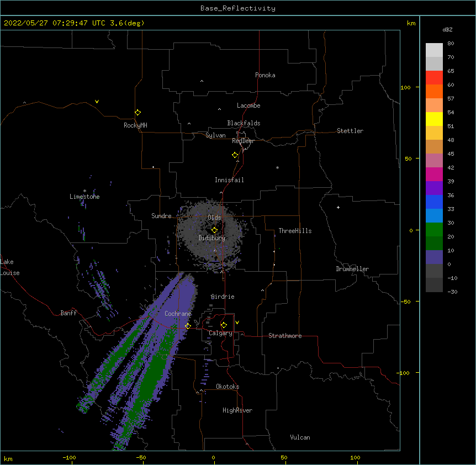Select the RedDeer city label
476x465 pixels.
tap(243, 141)
